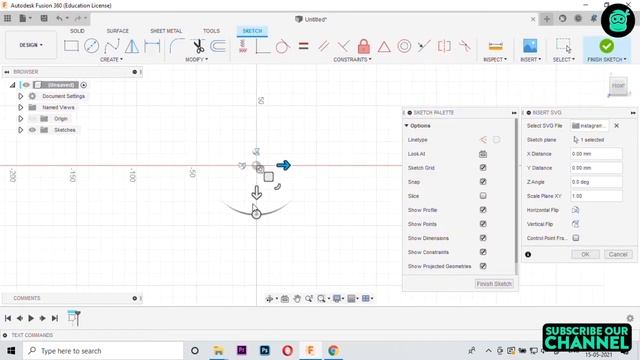
Task: Apply the Concentric constraint
Action: pos(404,46)
